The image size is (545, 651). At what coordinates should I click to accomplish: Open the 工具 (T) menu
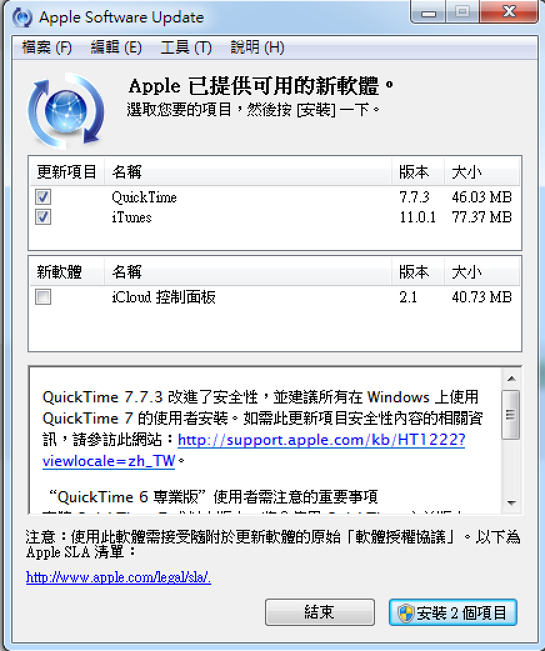[x=186, y=47]
